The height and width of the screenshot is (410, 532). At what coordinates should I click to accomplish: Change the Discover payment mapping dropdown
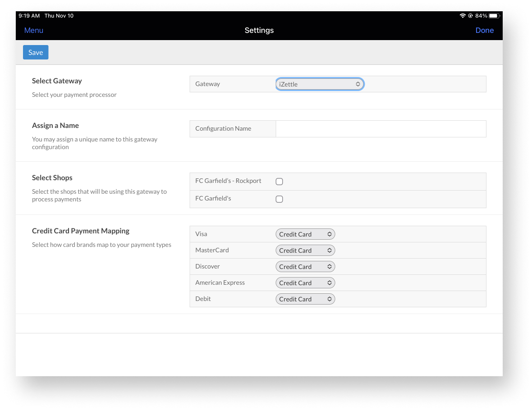coord(305,267)
